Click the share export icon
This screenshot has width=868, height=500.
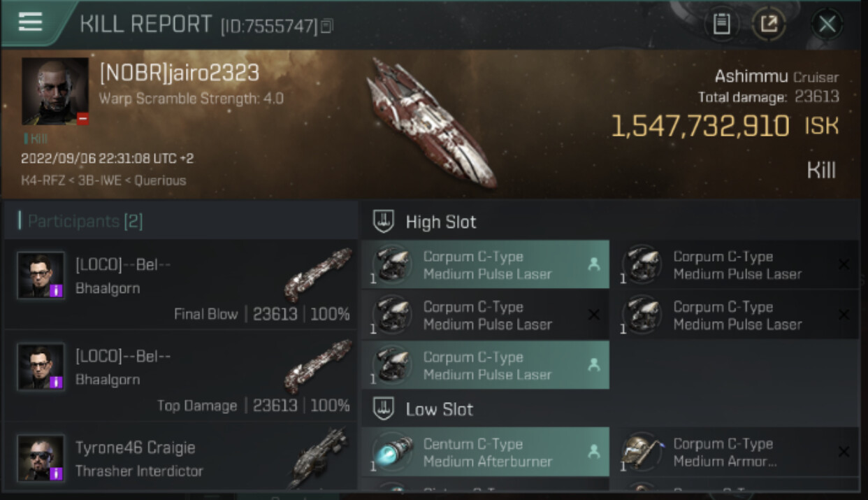(768, 24)
